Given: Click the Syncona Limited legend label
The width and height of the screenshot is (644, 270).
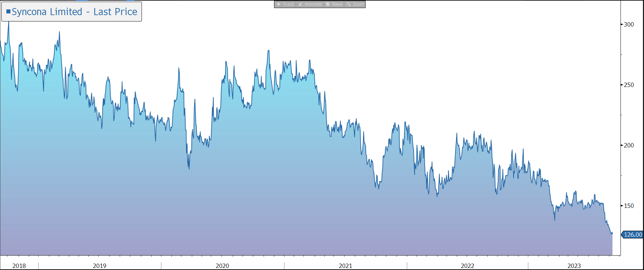Looking at the screenshot, I should (74, 12).
